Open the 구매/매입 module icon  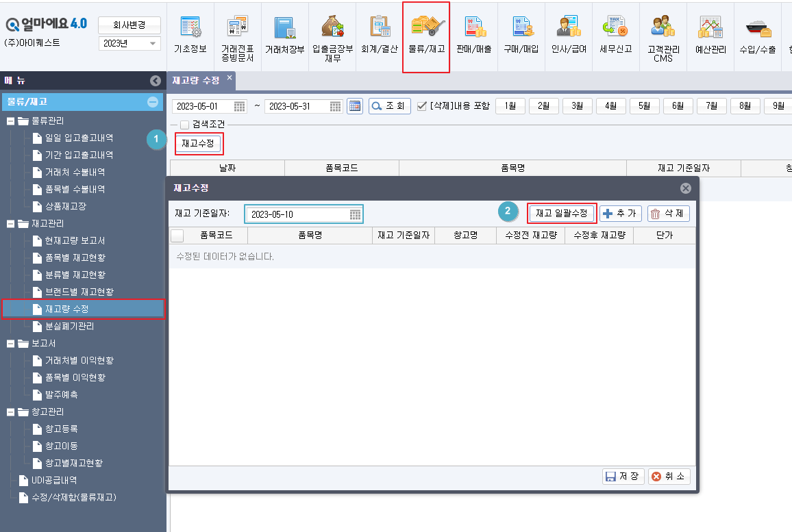521,36
